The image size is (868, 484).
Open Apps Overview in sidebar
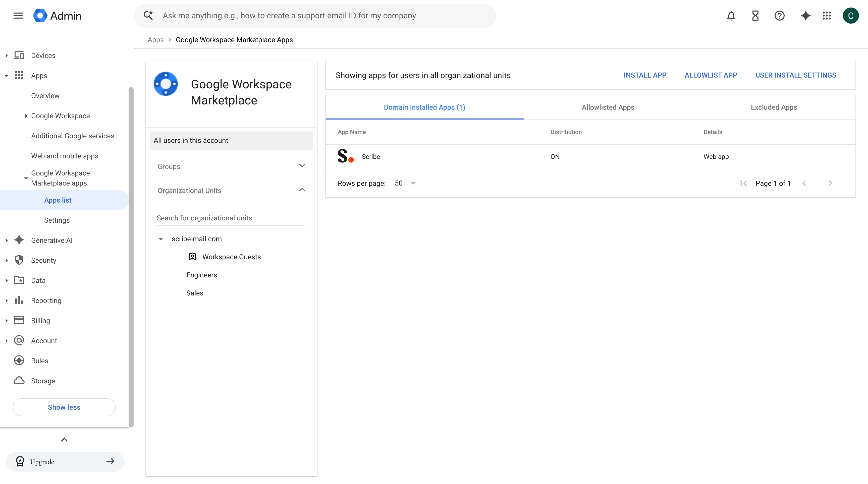click(x=45, y=96)
